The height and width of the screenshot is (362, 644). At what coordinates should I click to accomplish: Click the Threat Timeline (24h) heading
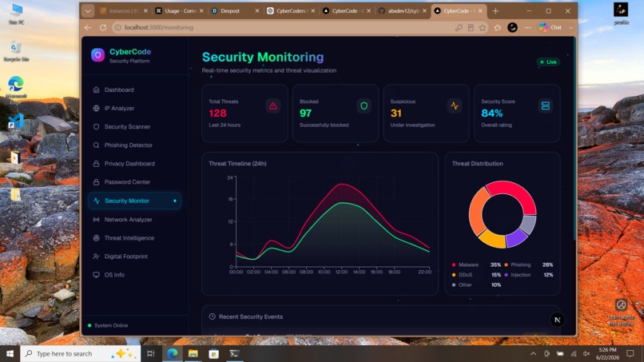tap(237, 164)
